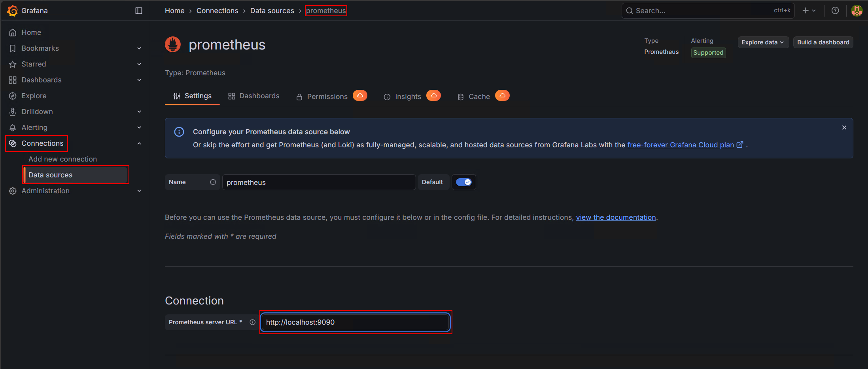The width and height of the screenshot is (868, 369).
Task: Click the Prometheus flame icon
Action: tap(172, 44)
